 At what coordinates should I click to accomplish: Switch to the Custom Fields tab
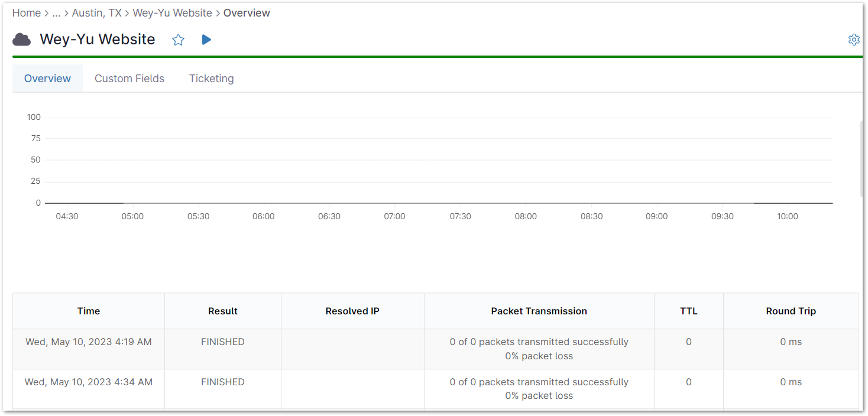point(129,78)
